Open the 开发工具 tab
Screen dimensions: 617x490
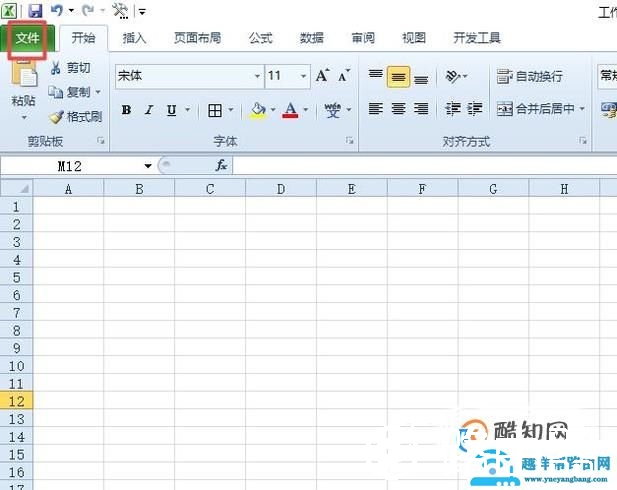(x=477, y=38)
